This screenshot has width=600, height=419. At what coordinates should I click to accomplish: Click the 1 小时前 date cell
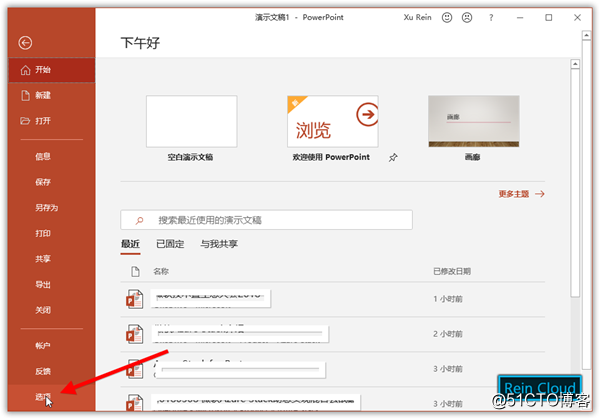[448, 299]
